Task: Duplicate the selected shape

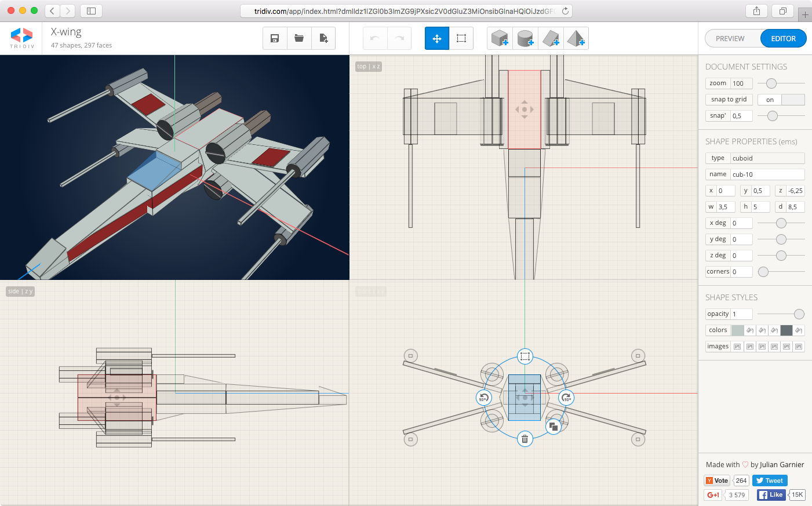Action: pos(554,427)
